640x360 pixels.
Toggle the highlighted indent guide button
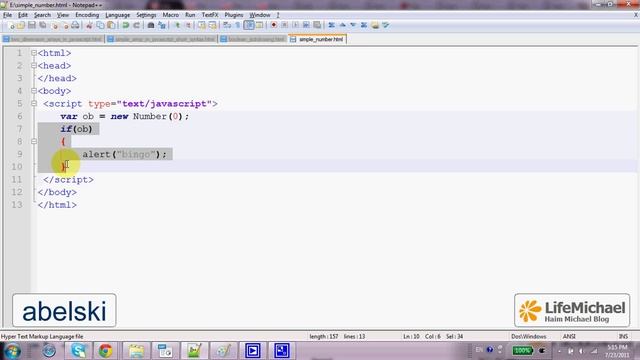pyautogui.click(x=249, y=25)
